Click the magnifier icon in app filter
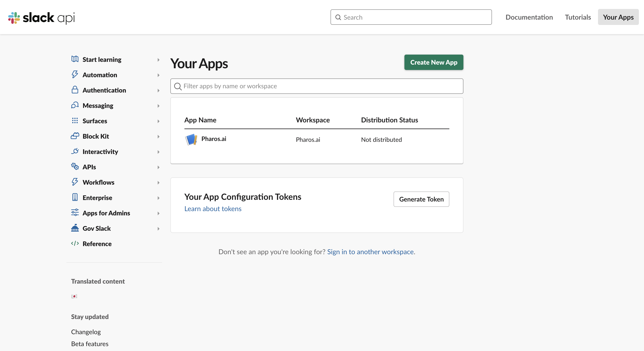 point(178,86)
